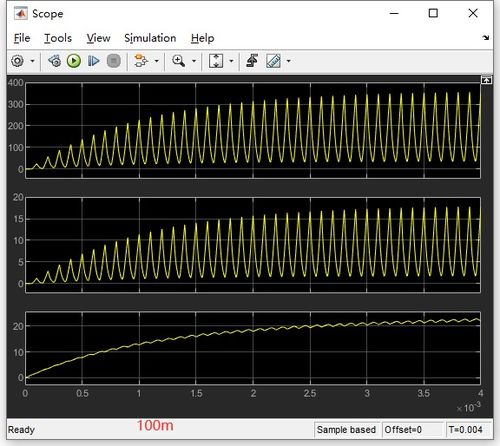
Task: Click the Highlight Simulink Block icon
Action: click(x=141, y=61)
